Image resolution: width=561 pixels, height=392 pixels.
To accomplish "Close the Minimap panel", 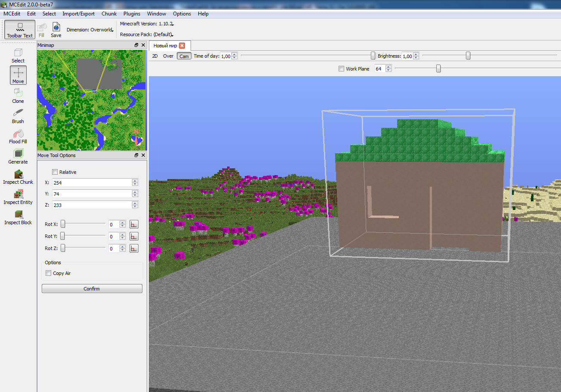I will tap(143, 45).
